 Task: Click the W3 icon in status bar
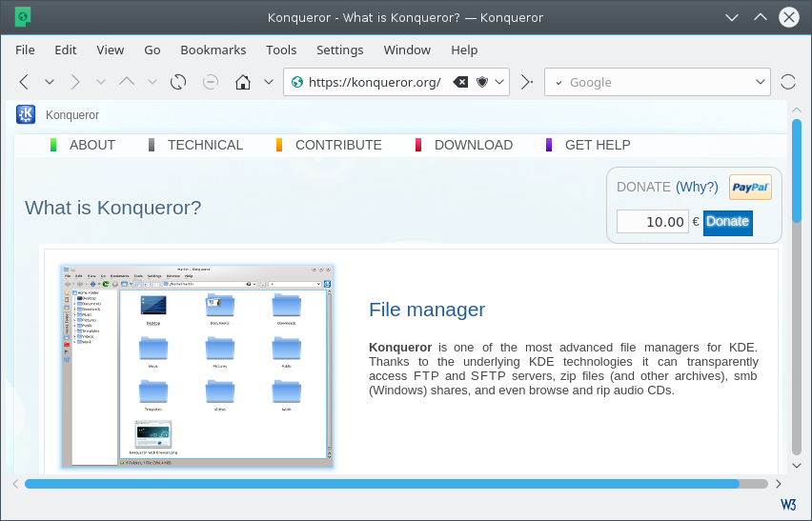[x=788, y=504]
